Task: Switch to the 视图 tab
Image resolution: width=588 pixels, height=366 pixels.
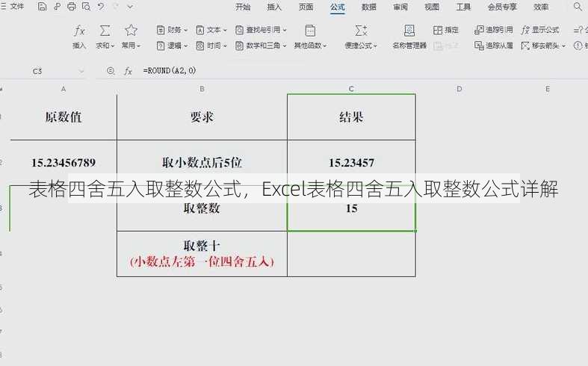Action: [432, 7]
